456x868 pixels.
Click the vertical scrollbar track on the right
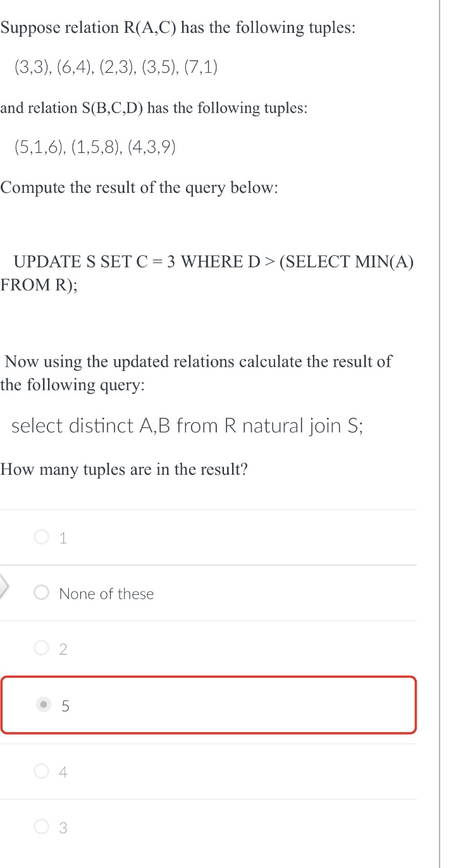(x=440, y=434)
